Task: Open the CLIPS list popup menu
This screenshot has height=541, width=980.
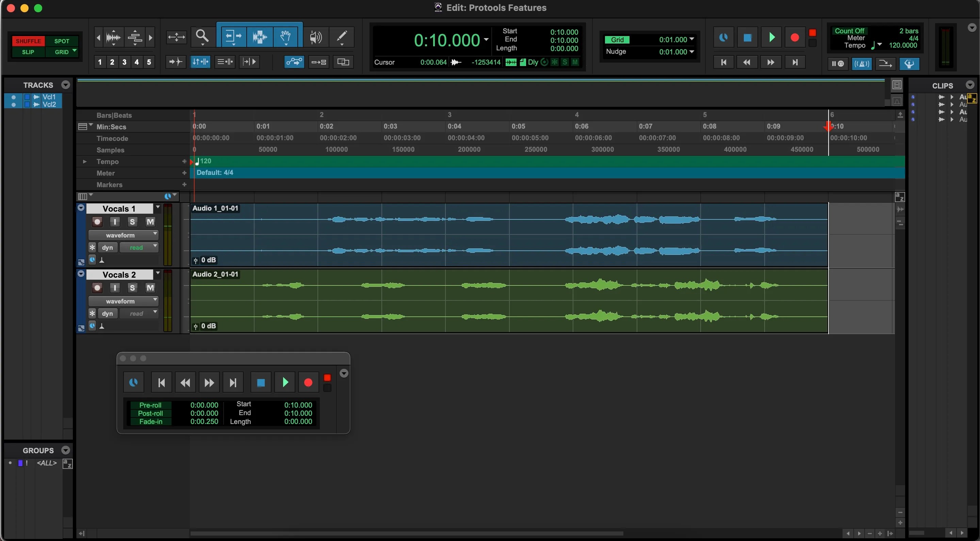Action: point(970,85)
